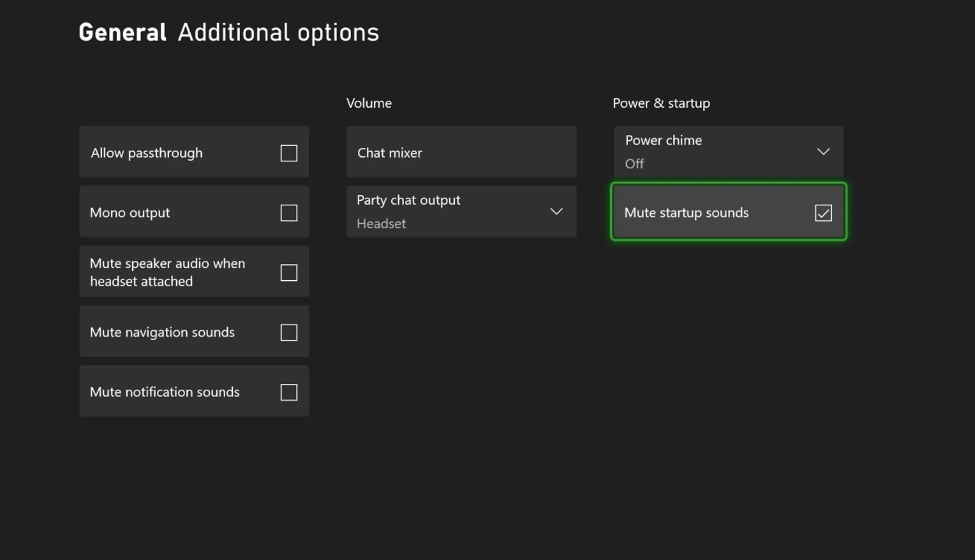Enable Mute notification sounds
Image resolution: width=975 pixels, height=560 pixels.
point(289,392)
